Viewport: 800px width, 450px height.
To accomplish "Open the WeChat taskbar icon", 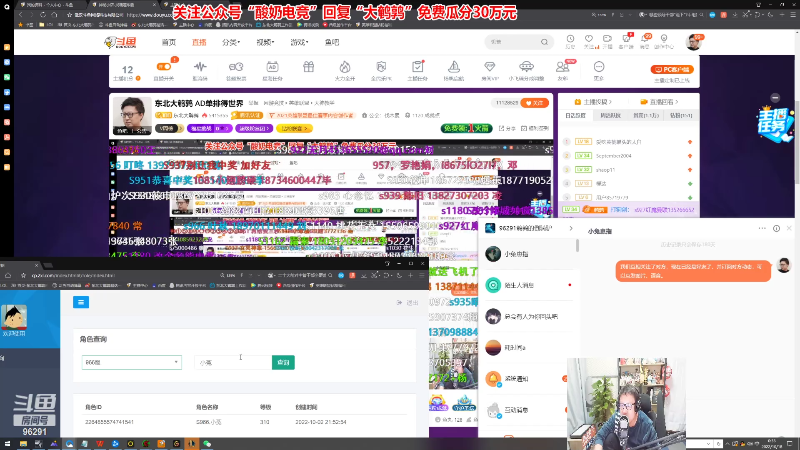I will tap(207, 444).
